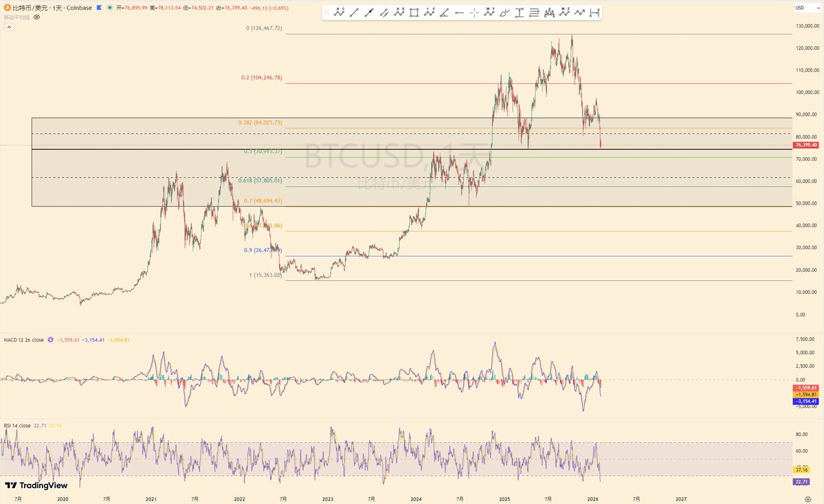The image size is (824, 504).
Task: Click the RSI value label 22.71
Action: pos(802,482)
